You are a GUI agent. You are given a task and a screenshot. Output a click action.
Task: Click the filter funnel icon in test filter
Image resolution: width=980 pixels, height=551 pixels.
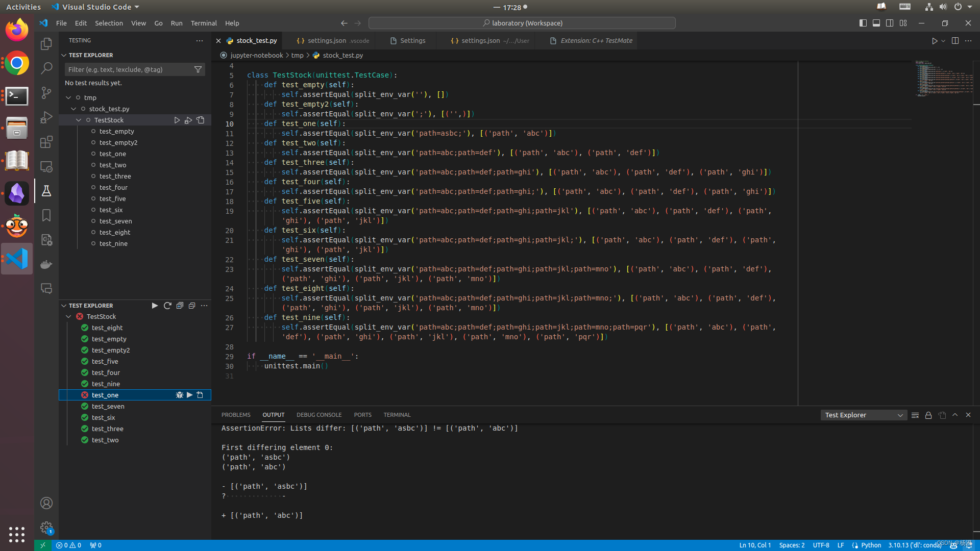click(198, 69)
